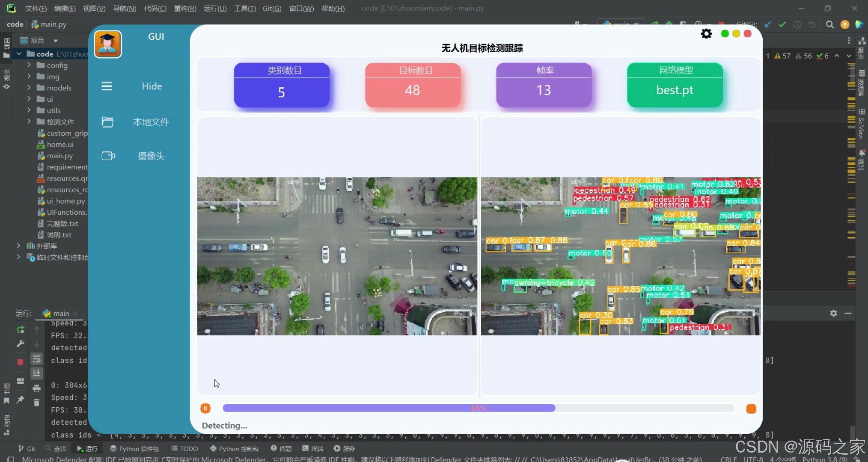This screenshot has height=462, width=868.
Task: Click the hamburger Hide menu icon
Action: [107, 86]
